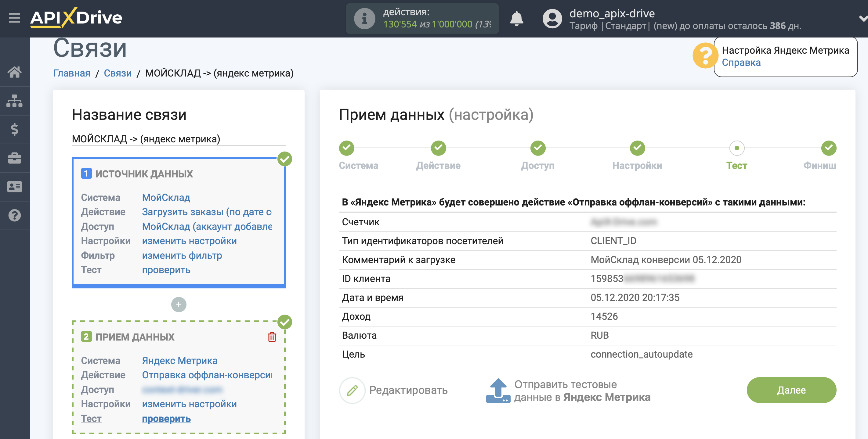The width and height of the screenshot is (868, 439).
Task: Click the Настройки step check icon
Action: coord(637,148)
